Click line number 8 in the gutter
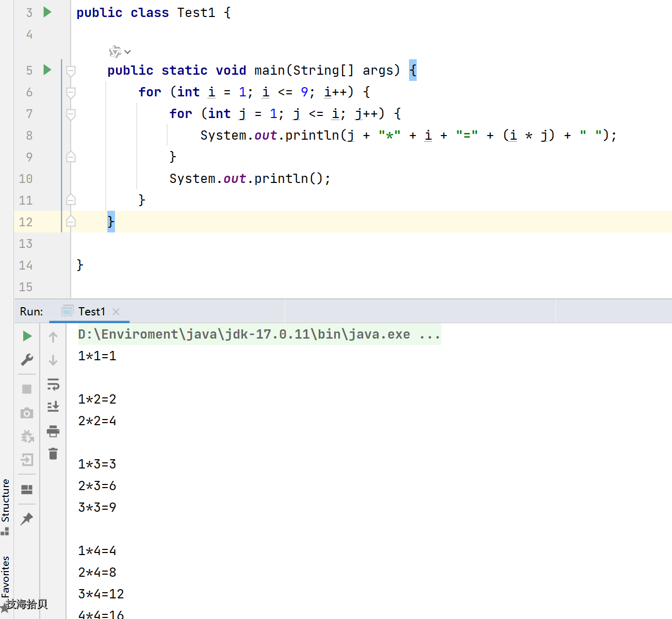The width and height of the screenshot is (672, 619). 29,135
